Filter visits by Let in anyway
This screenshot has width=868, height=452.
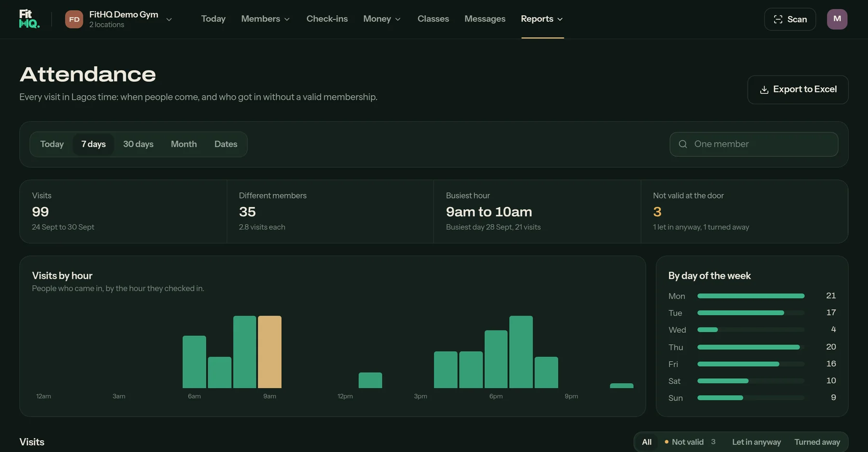tap(756, 442)
